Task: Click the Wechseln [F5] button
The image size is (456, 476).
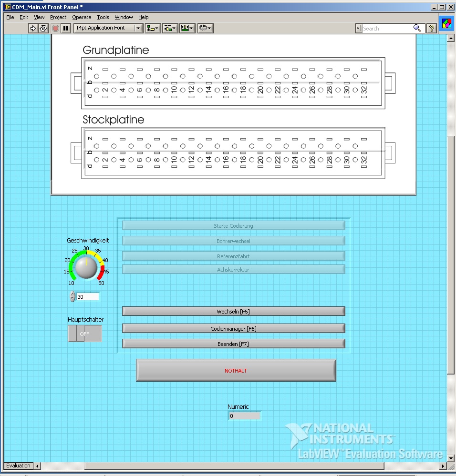Action: pos(233,311)
